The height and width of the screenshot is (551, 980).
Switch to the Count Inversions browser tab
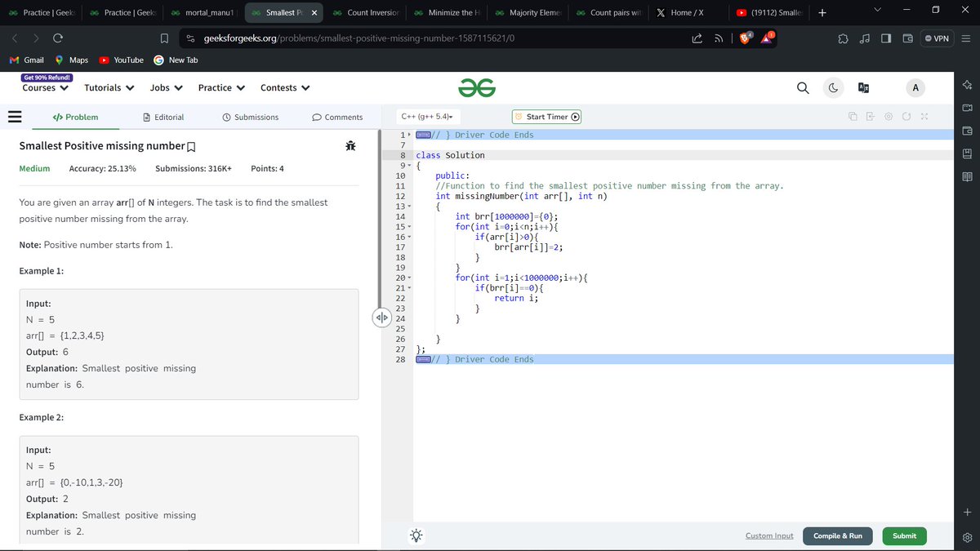(x=365, y=12)
